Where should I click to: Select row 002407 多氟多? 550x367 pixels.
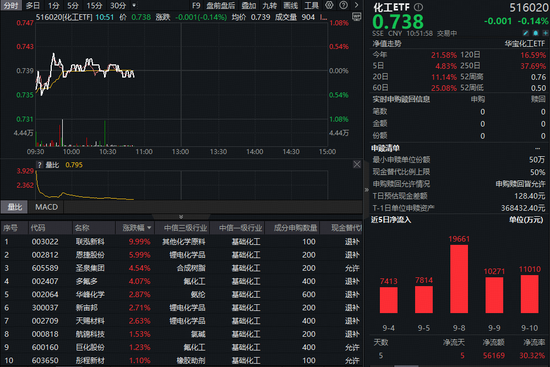(x=181, y=281)
